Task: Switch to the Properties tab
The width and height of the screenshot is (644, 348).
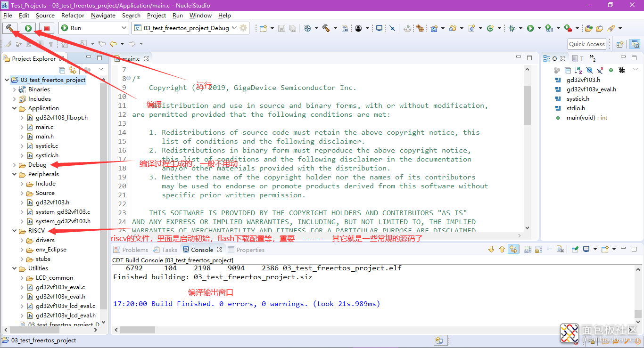Action: (246, 250)
